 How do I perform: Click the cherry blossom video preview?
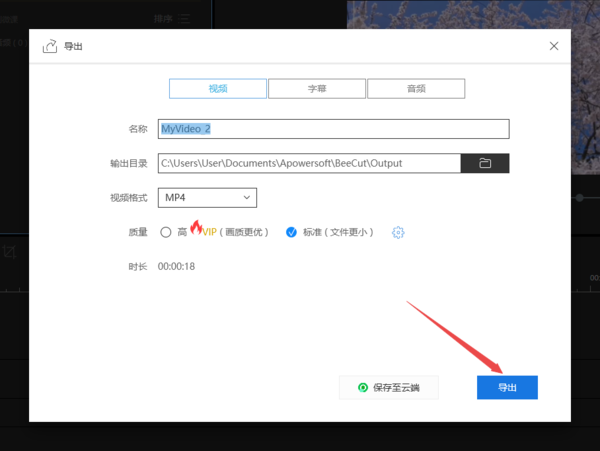[470, 15]
